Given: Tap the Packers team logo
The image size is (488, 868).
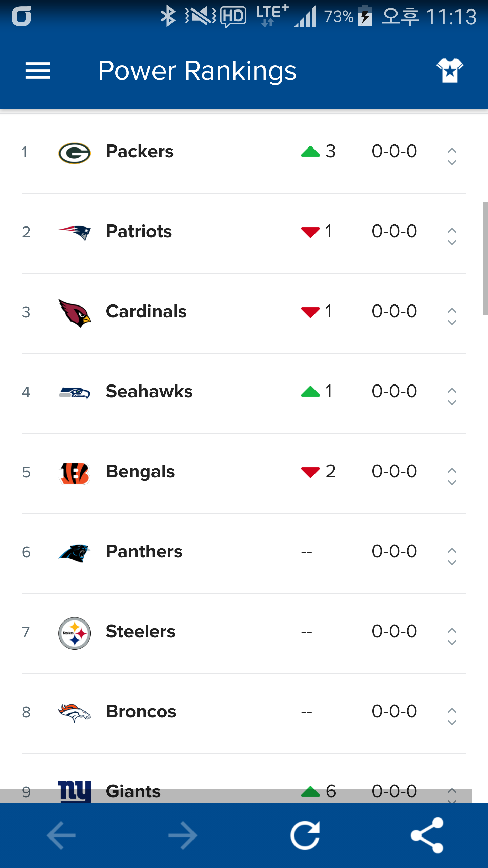Looking at the screenshot, I should pos(75,153).
